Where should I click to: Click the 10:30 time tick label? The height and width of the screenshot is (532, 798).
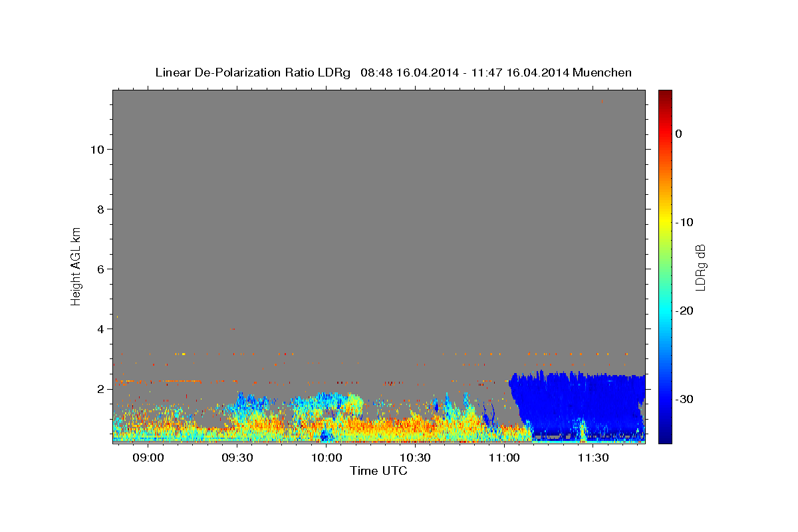point(415,458)
